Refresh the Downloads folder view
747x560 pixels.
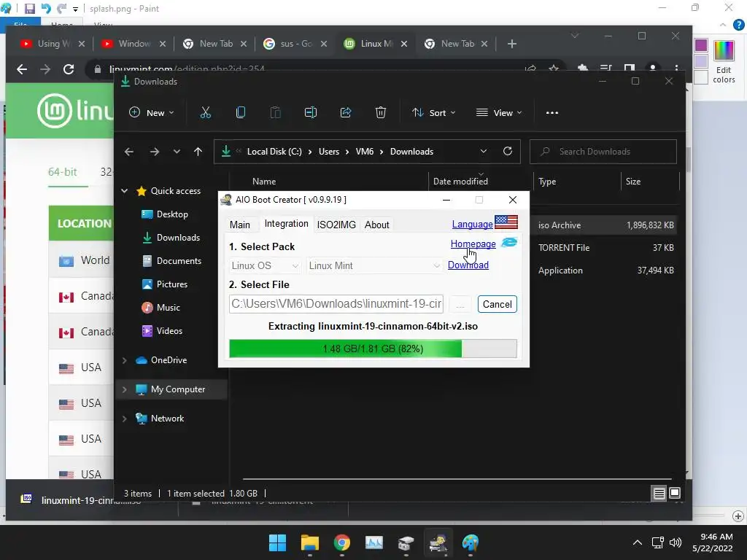508,152
